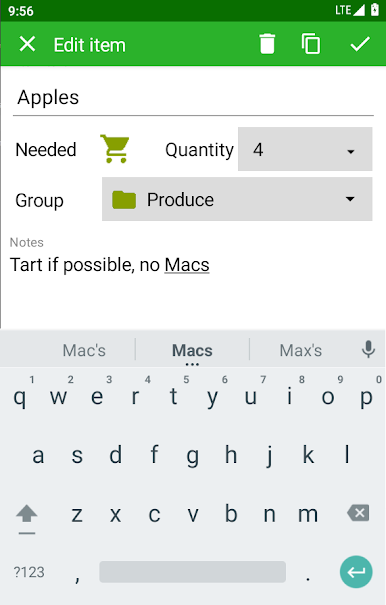
Task: Tap the microphone voice input icon
Action: pos(368,349)
